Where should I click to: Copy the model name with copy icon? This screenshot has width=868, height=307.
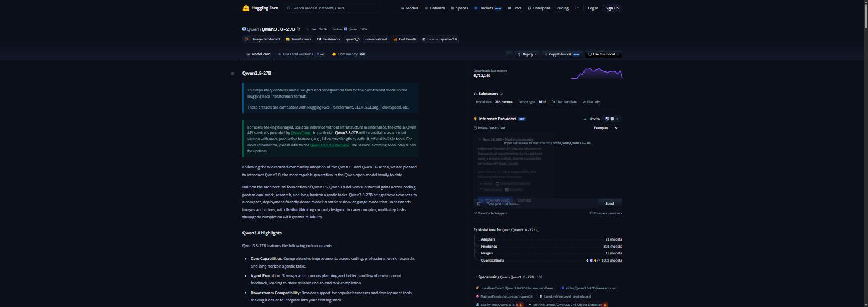tap(298, 29)
